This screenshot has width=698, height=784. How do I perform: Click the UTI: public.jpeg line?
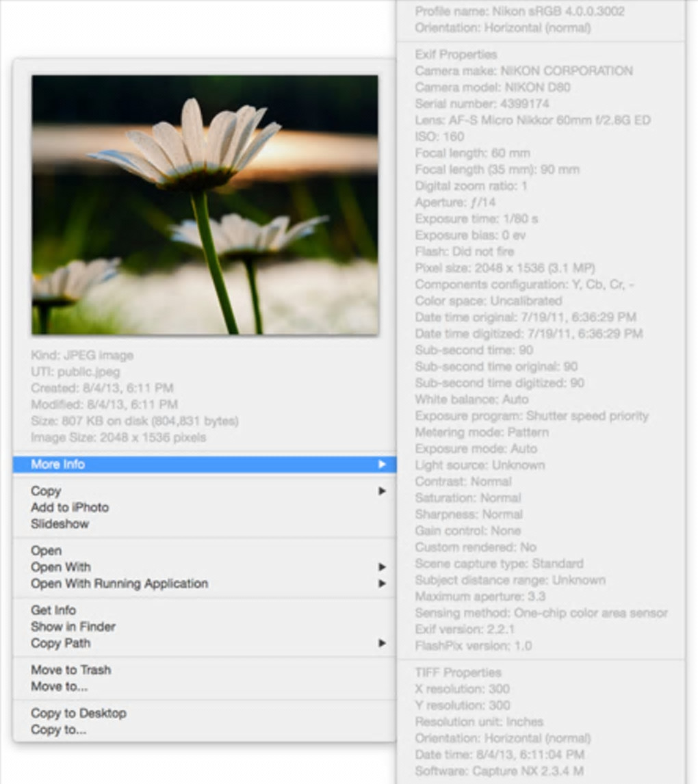click(75, 371)
